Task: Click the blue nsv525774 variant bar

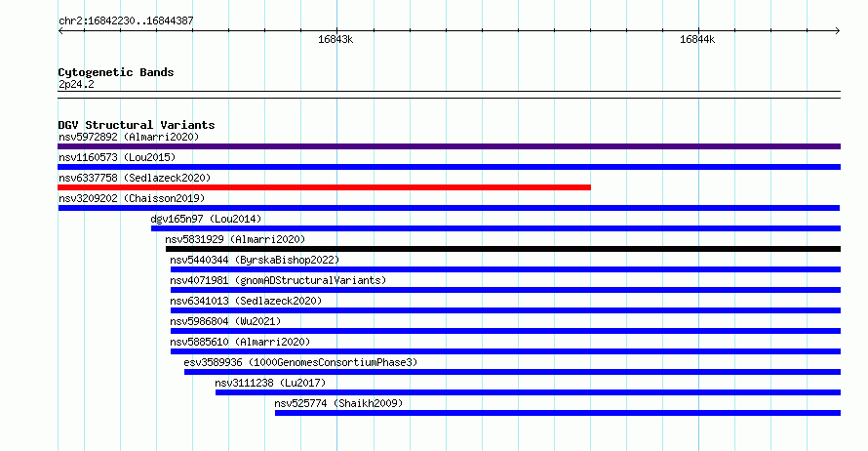Action: coord(558,413)
